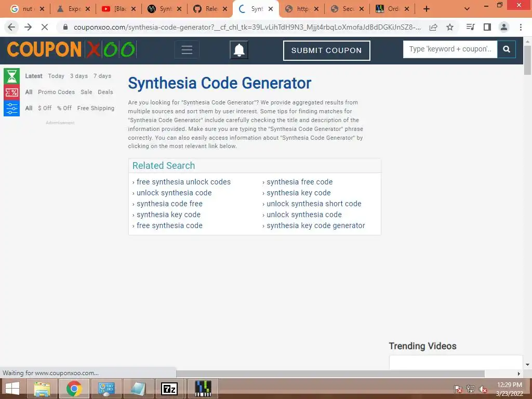Open the Control Panel taskbar icon

click(106, 389)
